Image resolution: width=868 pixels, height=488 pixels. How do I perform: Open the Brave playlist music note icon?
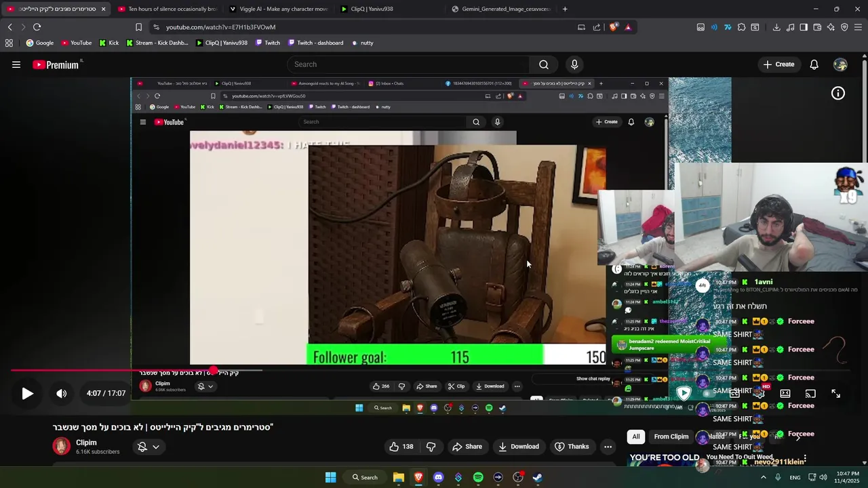click(790, 27)
